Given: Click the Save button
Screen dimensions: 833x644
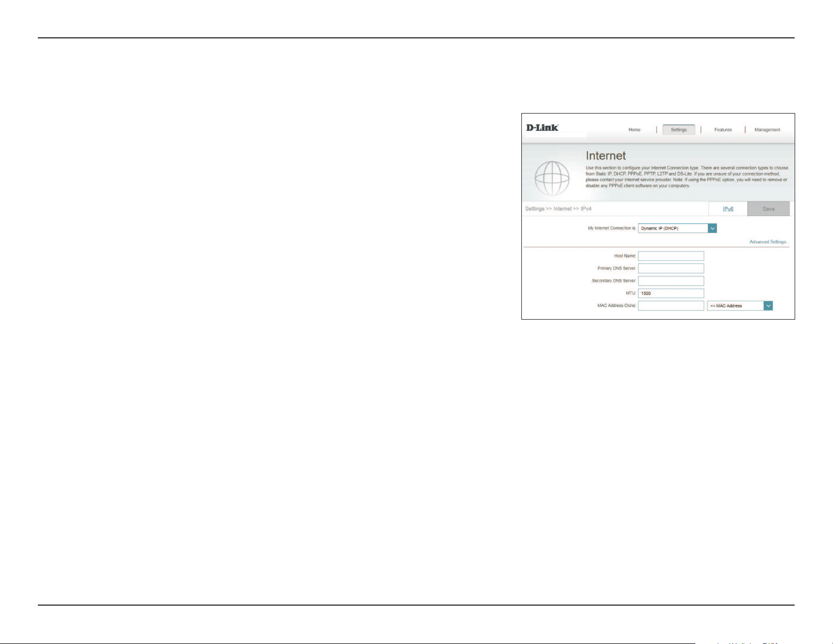Looking at the screenshot, I should click(768, 209).
